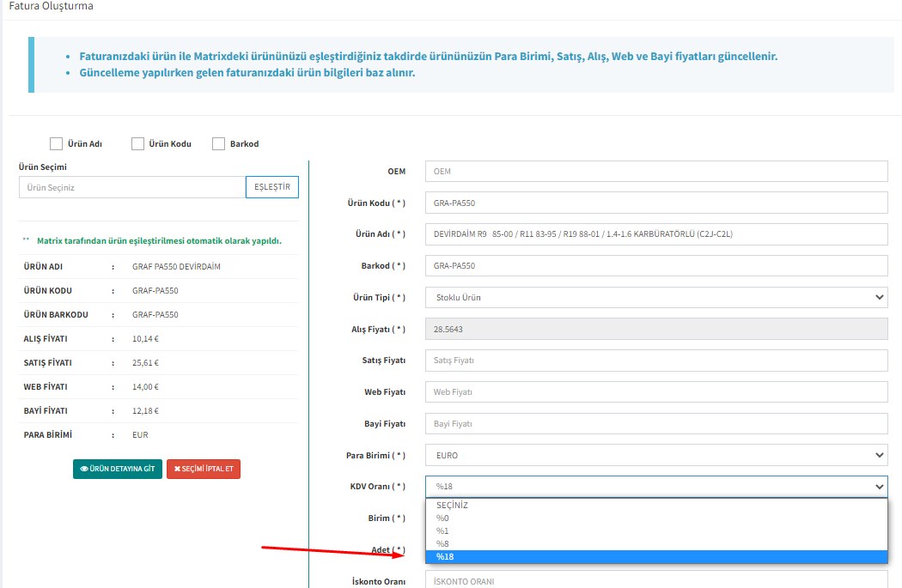Choose %8 in the KDV options

(x=656, y=544)
